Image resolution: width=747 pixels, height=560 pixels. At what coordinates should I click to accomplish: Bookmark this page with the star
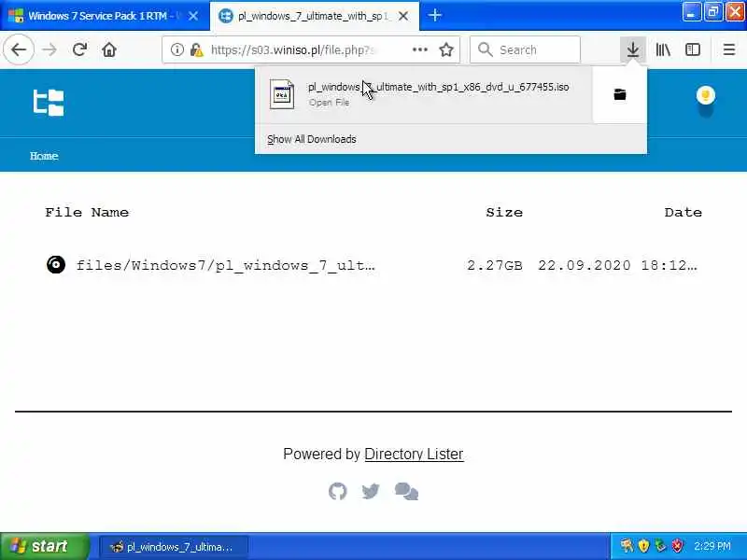pyautogui.click(x=446, y=49)
